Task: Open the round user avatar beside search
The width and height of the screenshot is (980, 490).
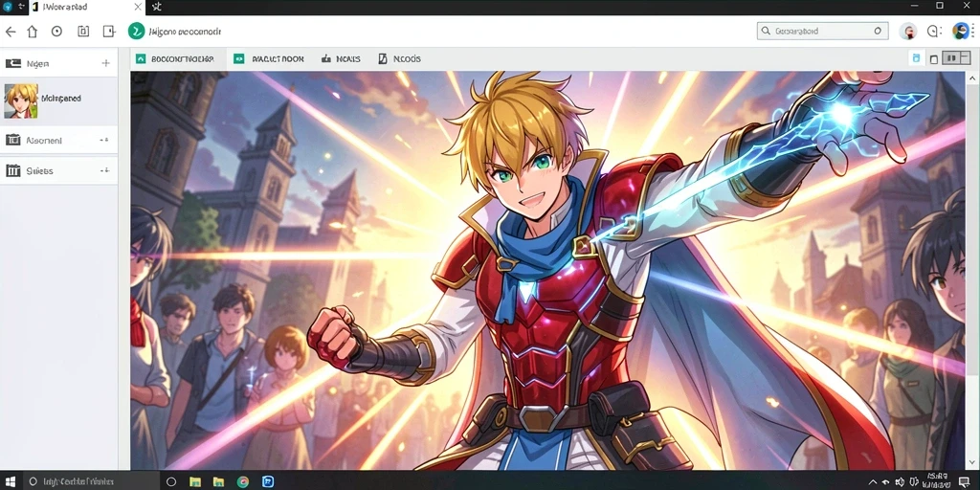Action: (x=908, y=32)
